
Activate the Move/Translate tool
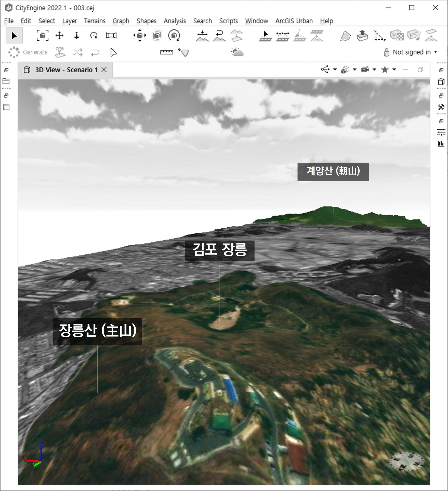[59, 36]
